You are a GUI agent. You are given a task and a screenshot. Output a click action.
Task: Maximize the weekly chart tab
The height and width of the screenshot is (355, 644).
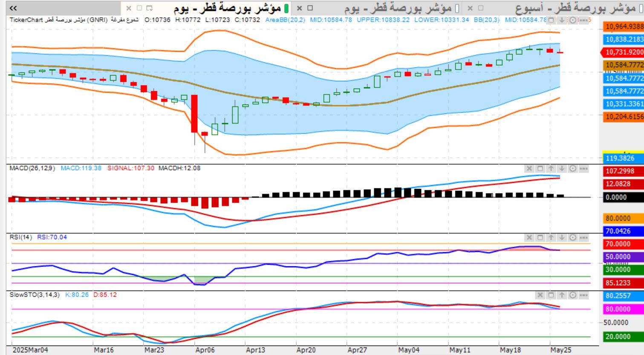click(x=481, y=8)
